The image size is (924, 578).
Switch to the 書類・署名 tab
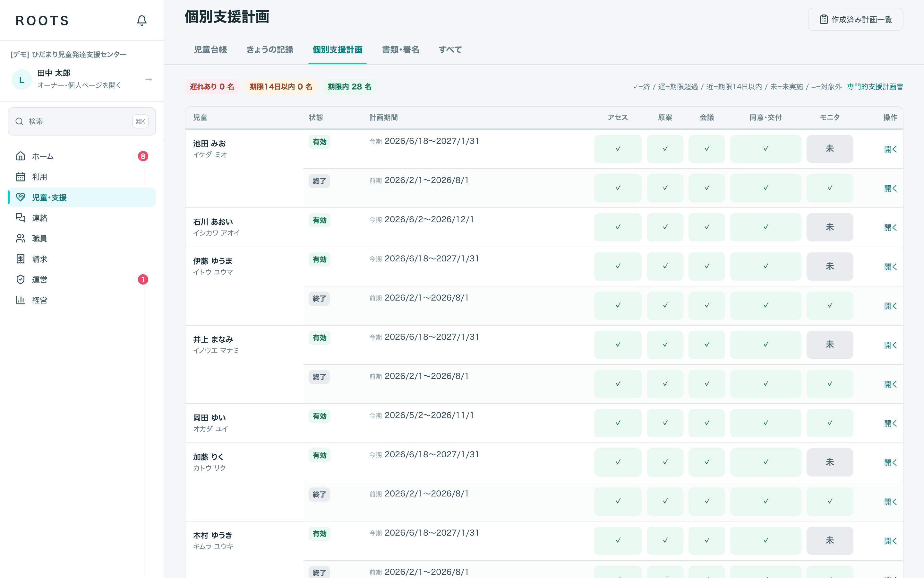400,50
